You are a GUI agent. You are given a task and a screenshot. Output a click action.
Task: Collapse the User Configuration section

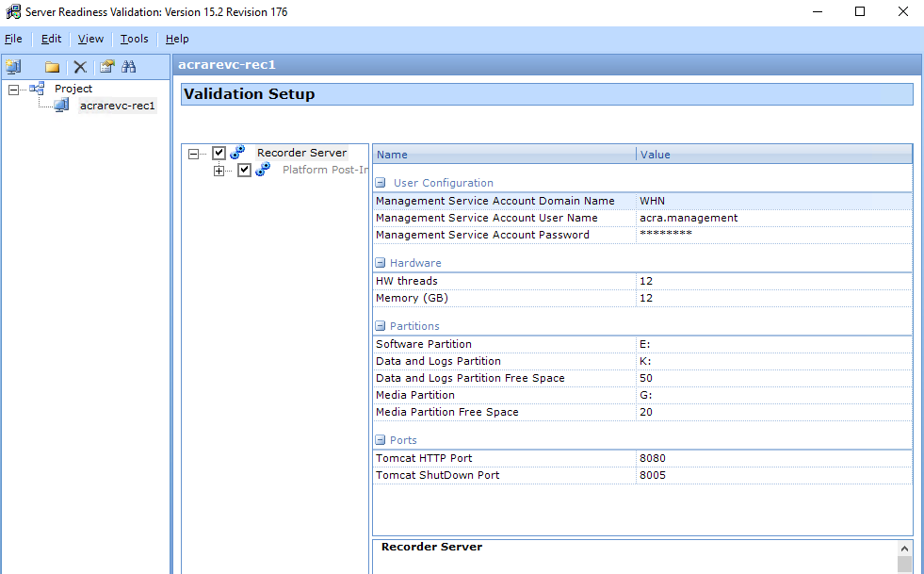tap(381, 182)
